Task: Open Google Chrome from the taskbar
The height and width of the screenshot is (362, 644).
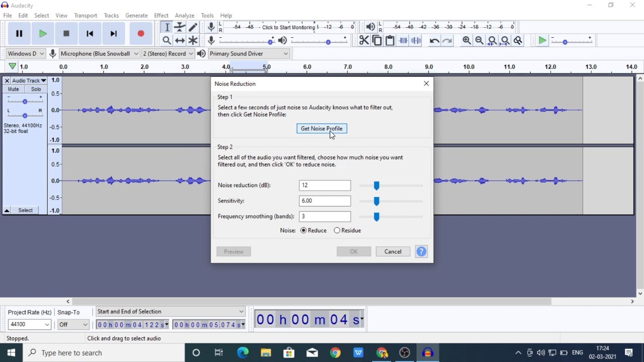Action: click(335, 353)
